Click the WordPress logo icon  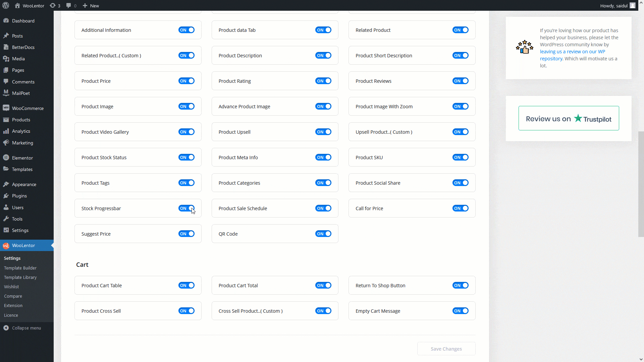[x=6, y=5]
